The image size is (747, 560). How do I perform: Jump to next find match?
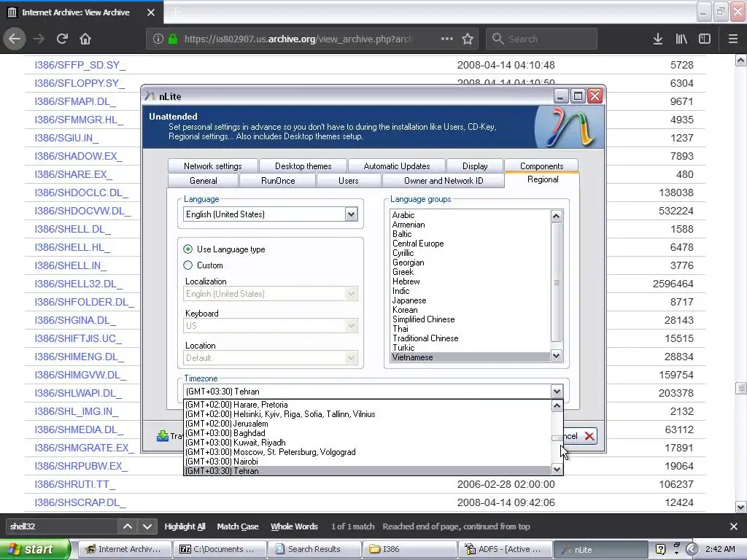click(147, 526)
